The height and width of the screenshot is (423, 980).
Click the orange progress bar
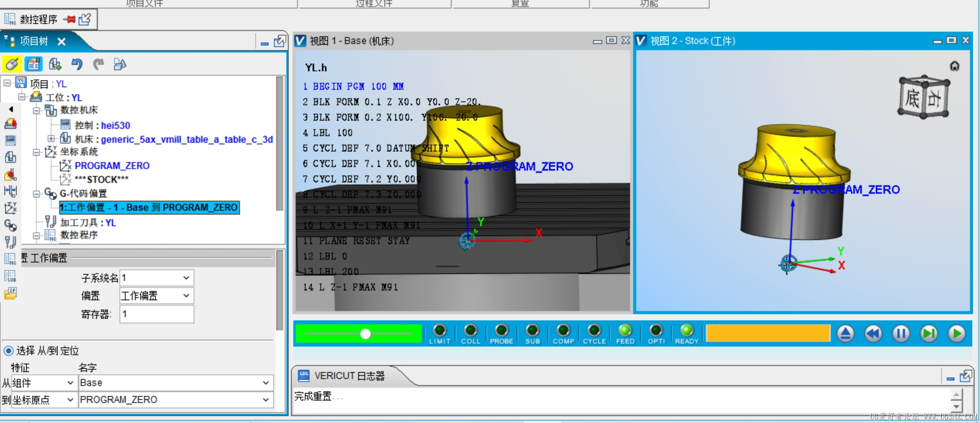pyautogui.click(x=768, y=333)
